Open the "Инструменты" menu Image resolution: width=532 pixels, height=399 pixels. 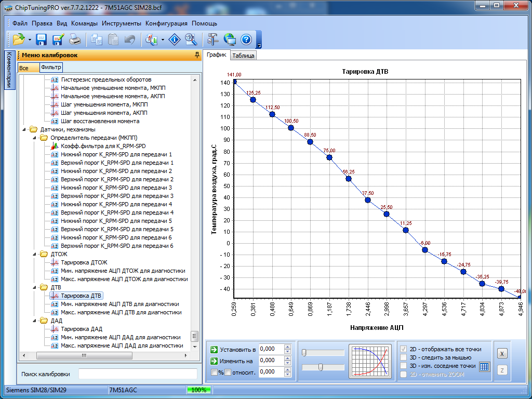(x=121, y=23)
